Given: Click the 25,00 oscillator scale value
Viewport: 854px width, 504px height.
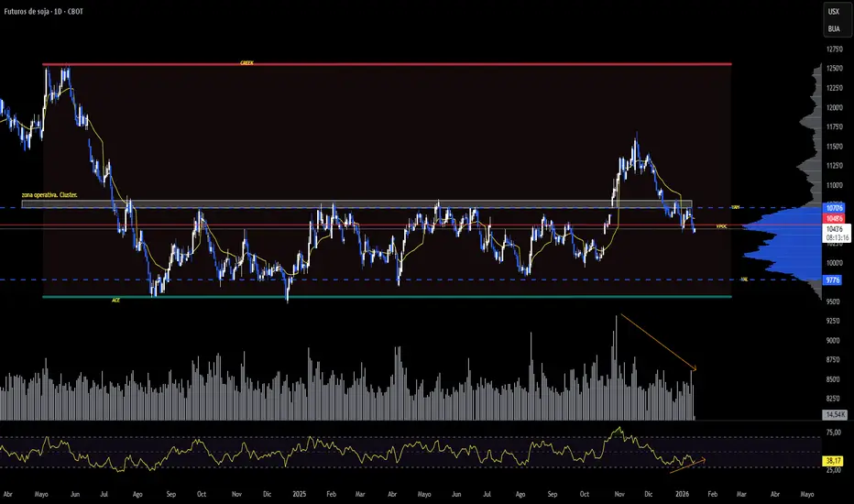Looking at the screenshot, I should tap(834, 470).
